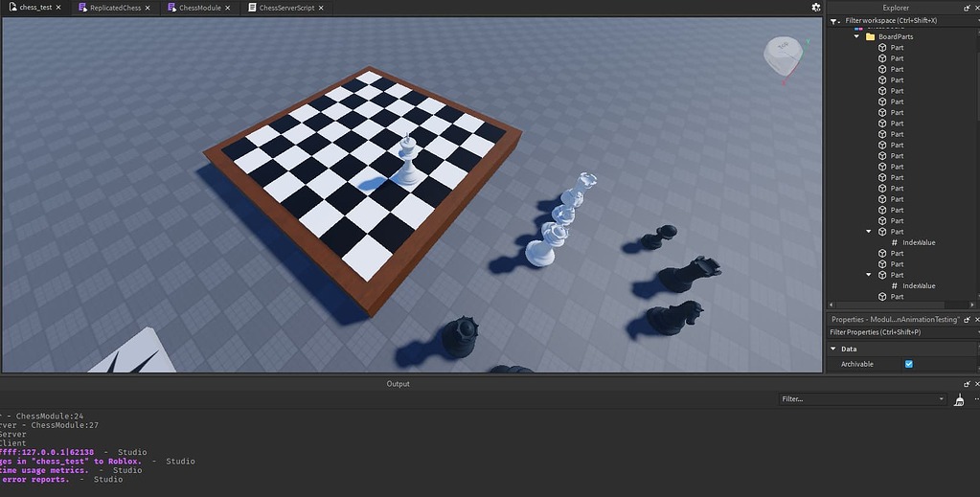Close the chess_test tab
This screenshot has width=980, height=497.
(x=58, y=8)
